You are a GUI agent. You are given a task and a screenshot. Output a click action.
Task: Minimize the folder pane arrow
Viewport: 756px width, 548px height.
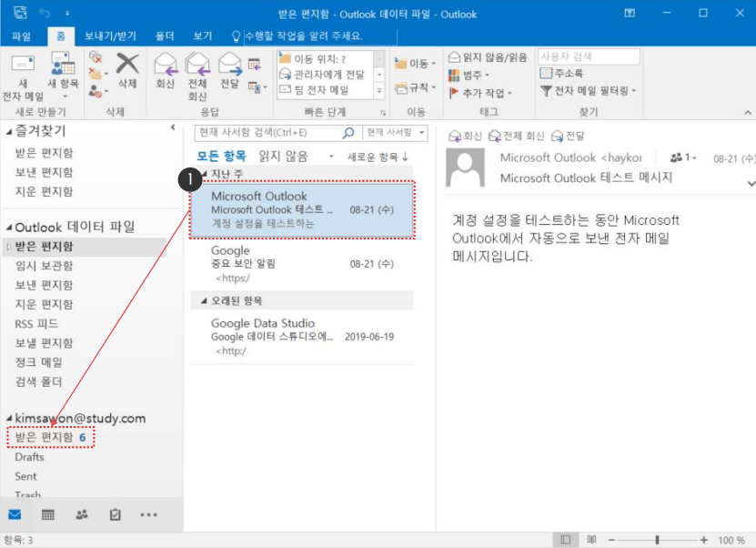pyautogui.click(x=173, y=127)
